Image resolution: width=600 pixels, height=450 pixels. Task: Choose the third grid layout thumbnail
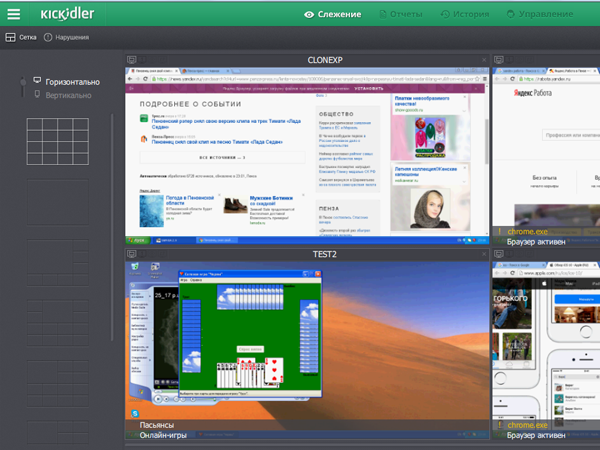tap(58, 262)
